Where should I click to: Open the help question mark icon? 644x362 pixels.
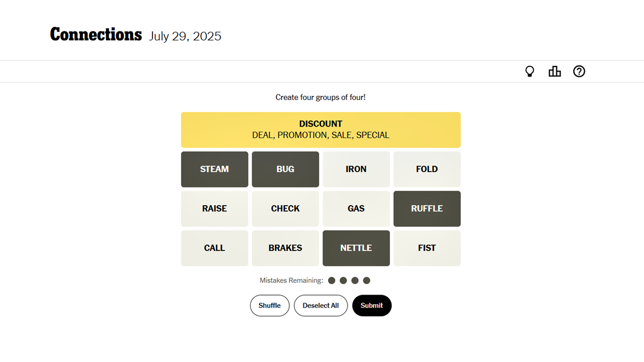coord(579,71)
